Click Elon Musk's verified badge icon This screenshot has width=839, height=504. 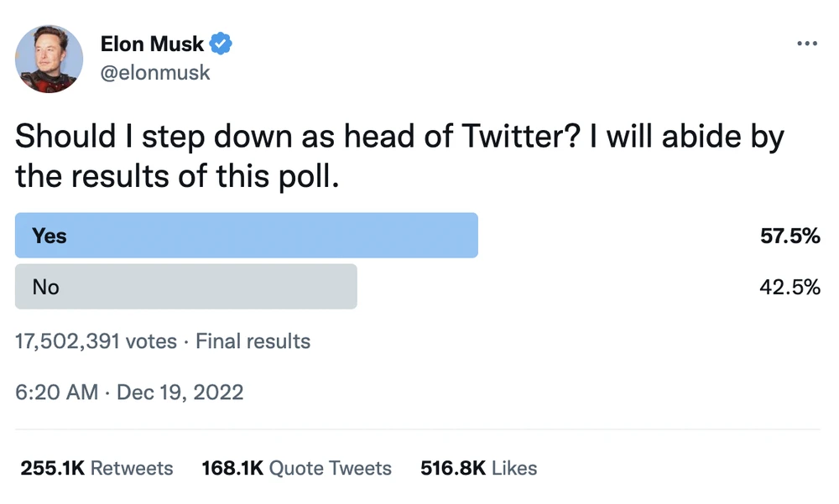pyautogui.click(x=219, y=44)
